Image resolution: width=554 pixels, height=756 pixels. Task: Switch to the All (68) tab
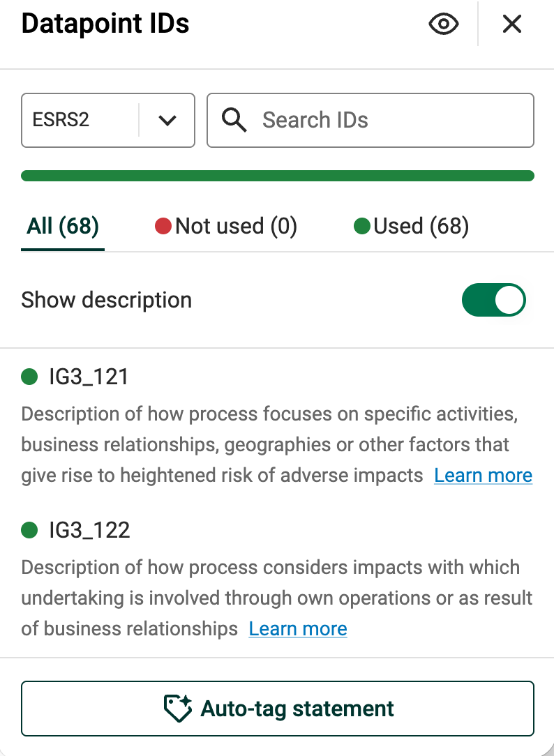tap(63, 226)
